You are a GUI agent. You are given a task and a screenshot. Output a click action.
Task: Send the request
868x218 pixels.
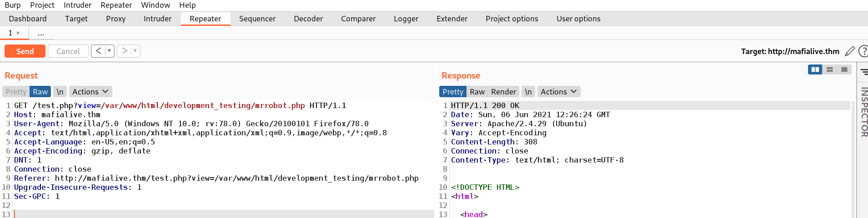(x=25, y=51)
